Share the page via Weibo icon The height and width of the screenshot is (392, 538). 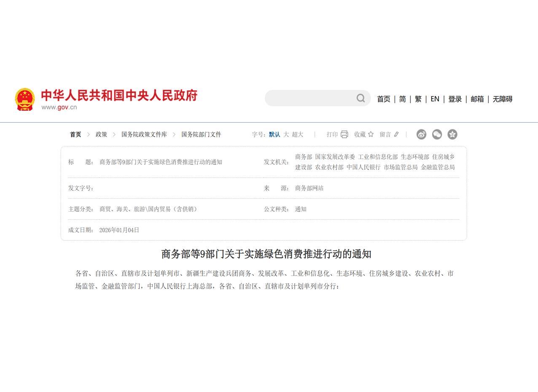[x=421, y=134]
